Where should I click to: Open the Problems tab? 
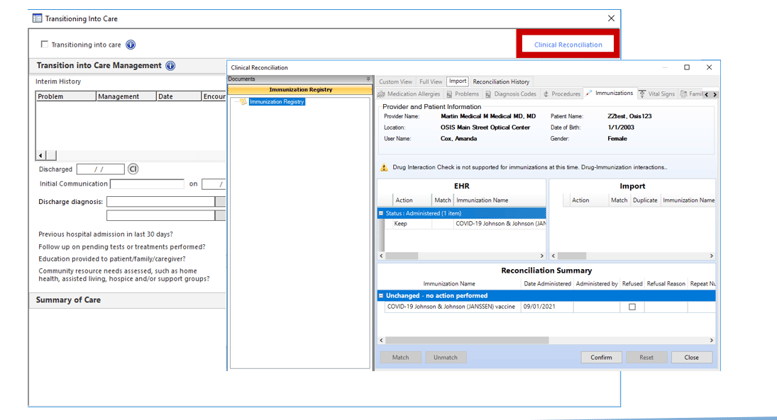[463, 94]
